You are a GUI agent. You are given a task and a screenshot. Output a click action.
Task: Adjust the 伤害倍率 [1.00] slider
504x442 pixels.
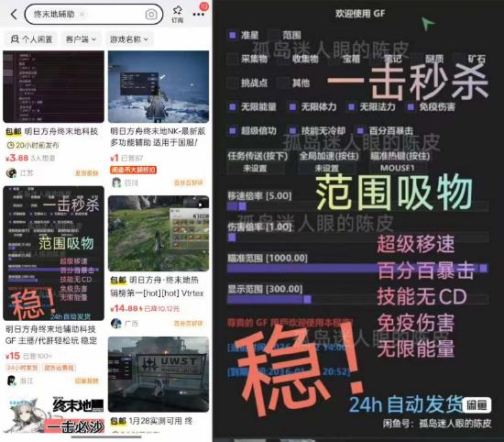pos(357,238)
